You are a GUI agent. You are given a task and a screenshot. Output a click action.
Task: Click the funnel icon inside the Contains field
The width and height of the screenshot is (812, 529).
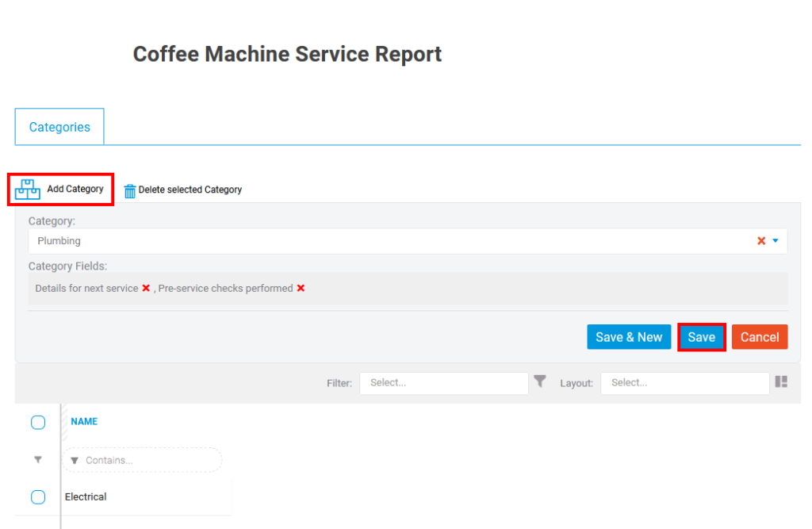(75, 460)
